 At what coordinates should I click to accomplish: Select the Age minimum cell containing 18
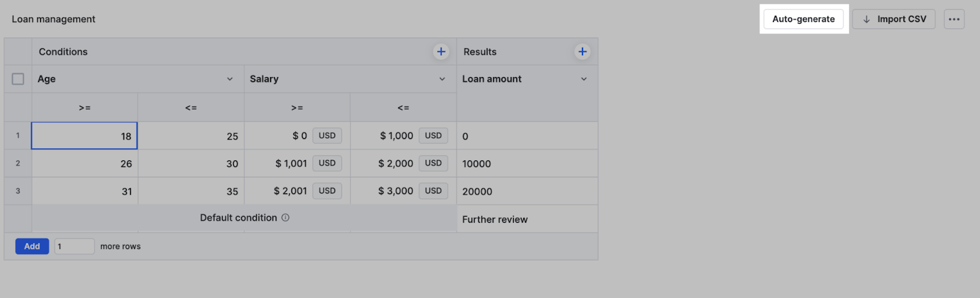coord(85,136)
